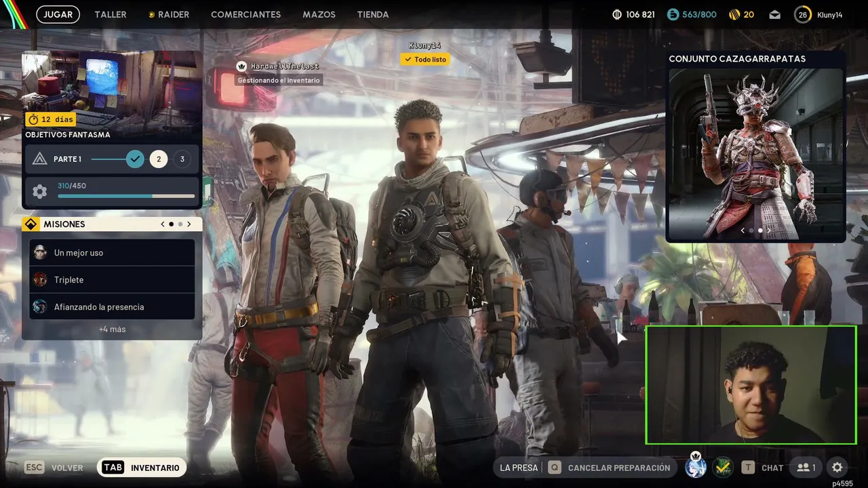Select step 2 of Objetivos Fantasma

(159, 159)
